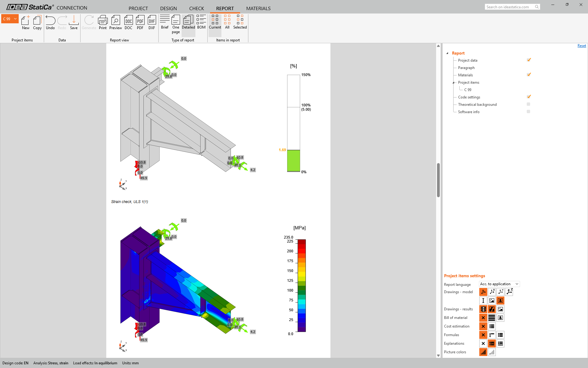Select Z-axis view for model drawings
Viewport: 588px width, 368px height.
click(509, 292)
